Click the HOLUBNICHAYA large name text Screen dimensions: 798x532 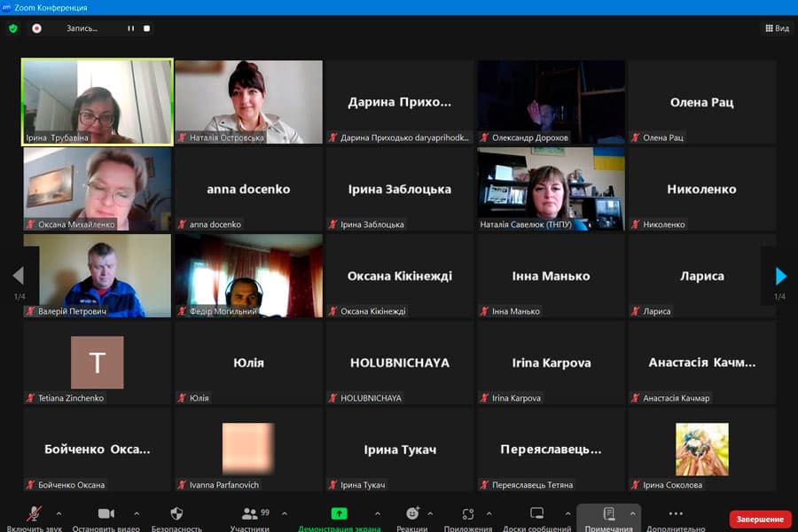click(400, 363)
